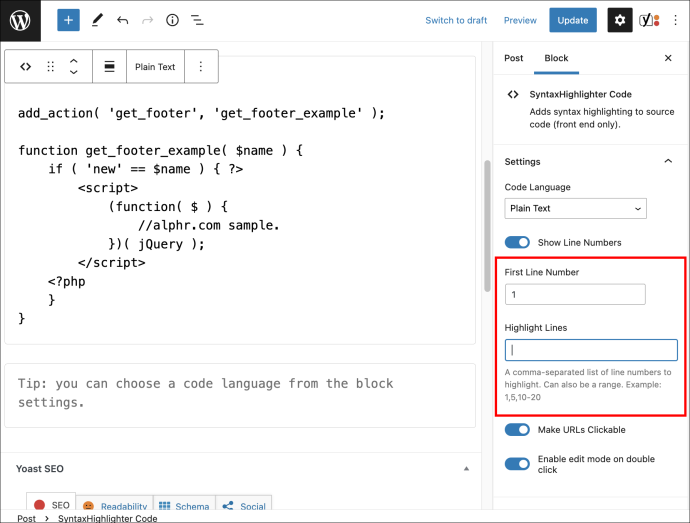This screenshot has width=690, height=523.
Task: Select the pencil edit tool
Action: point(97,20)
